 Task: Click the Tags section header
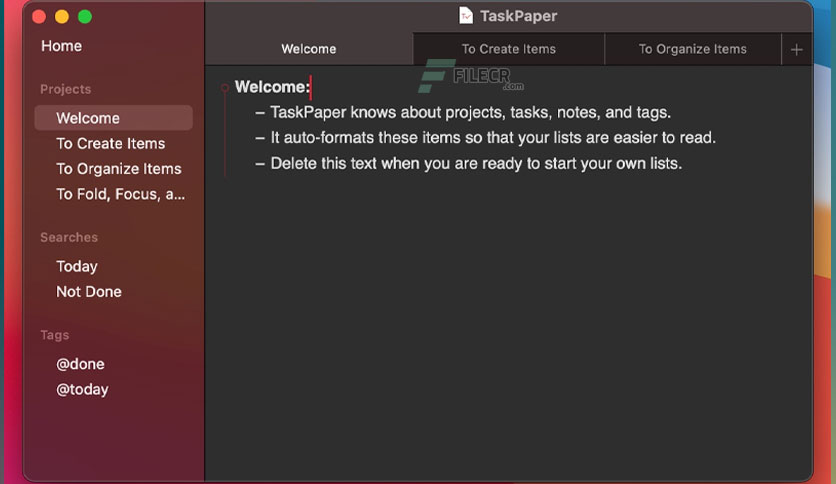[x=54, y=335]
